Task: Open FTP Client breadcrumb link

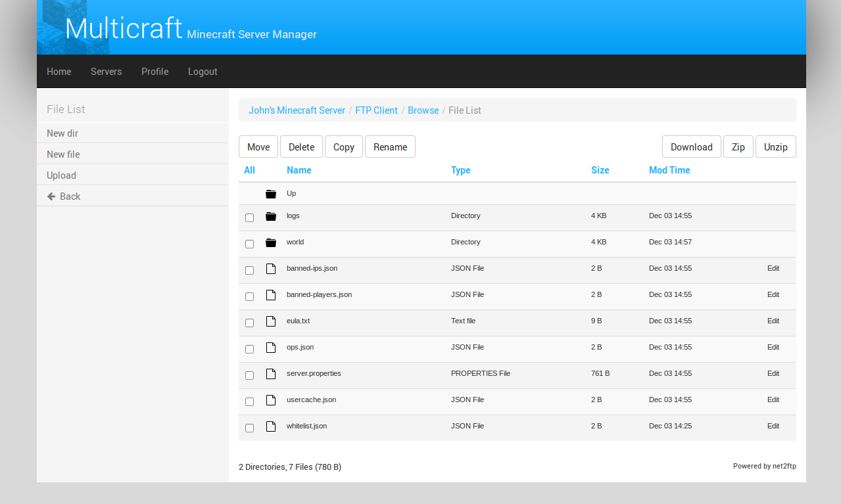Action: [376, 110]
